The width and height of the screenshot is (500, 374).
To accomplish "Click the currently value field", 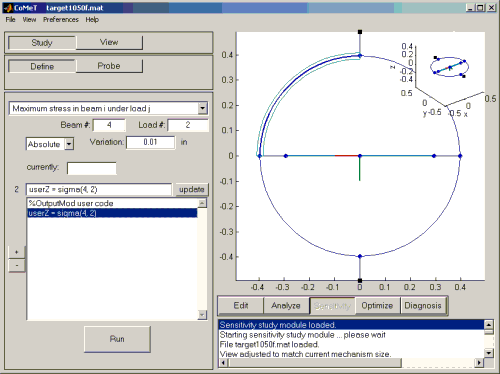I will point(92,168).
